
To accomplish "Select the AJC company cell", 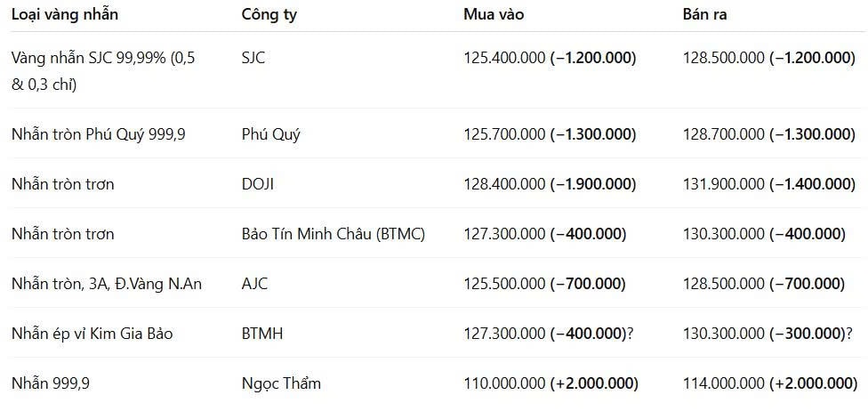I will (x=254, y=284).
